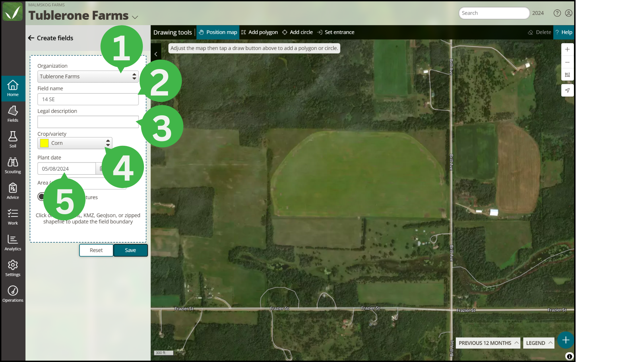Click the Field name input
644x362 pixels.
pos(88,99)
